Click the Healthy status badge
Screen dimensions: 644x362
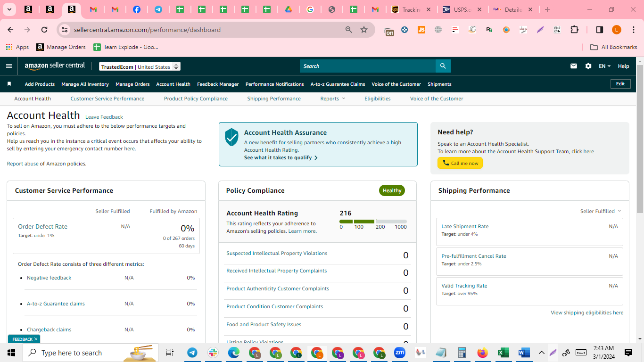point(392,190)
